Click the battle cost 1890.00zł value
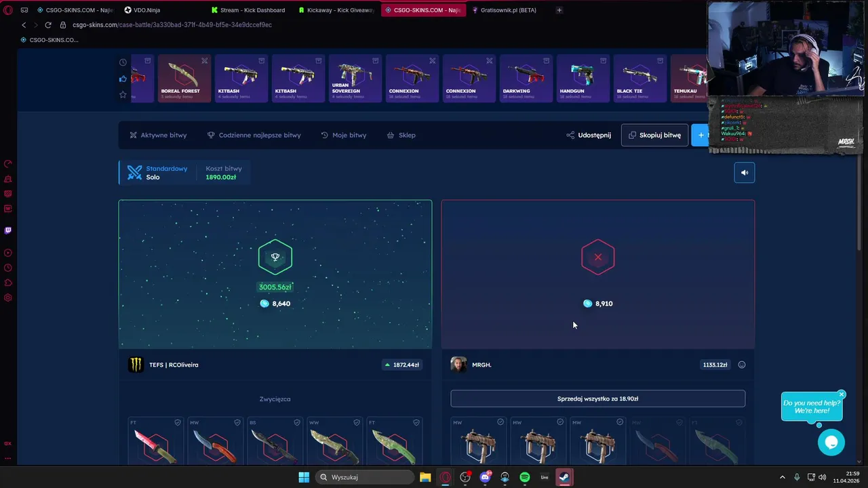The width and height of the screenshot is (868, 488). (221, 178)
